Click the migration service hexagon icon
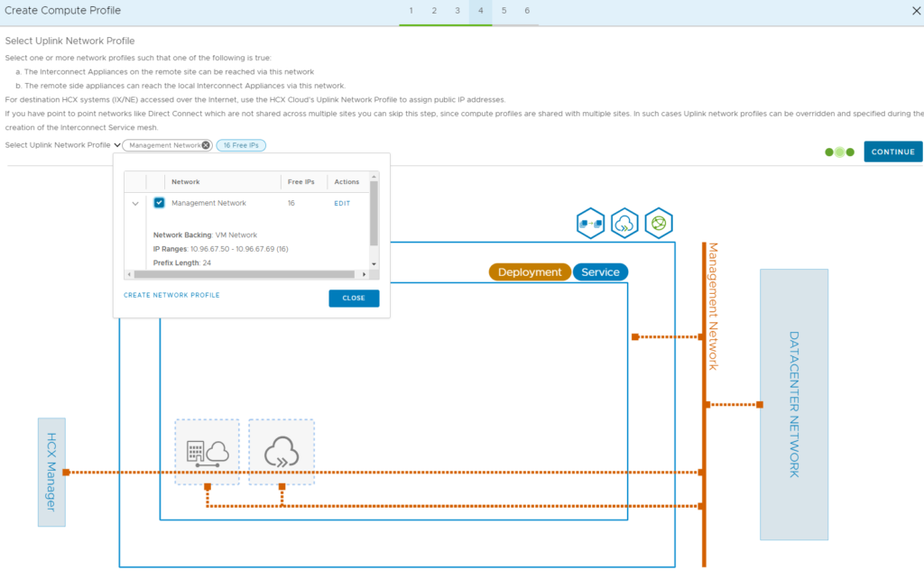 pos(590,224)
